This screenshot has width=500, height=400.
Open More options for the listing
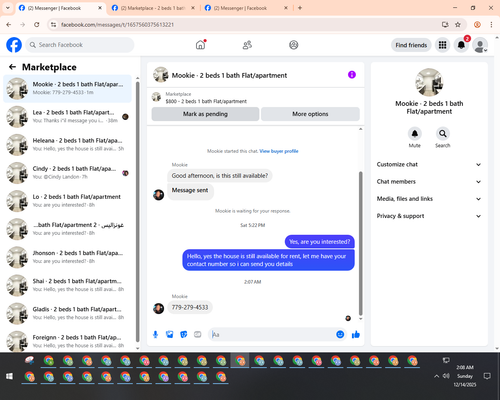[x=310, y=114]
